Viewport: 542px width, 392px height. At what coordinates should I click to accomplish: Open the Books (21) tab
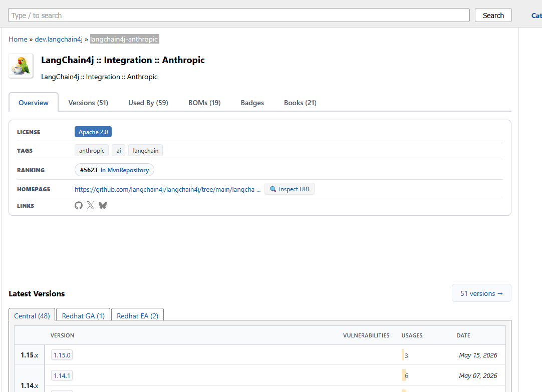300,103
